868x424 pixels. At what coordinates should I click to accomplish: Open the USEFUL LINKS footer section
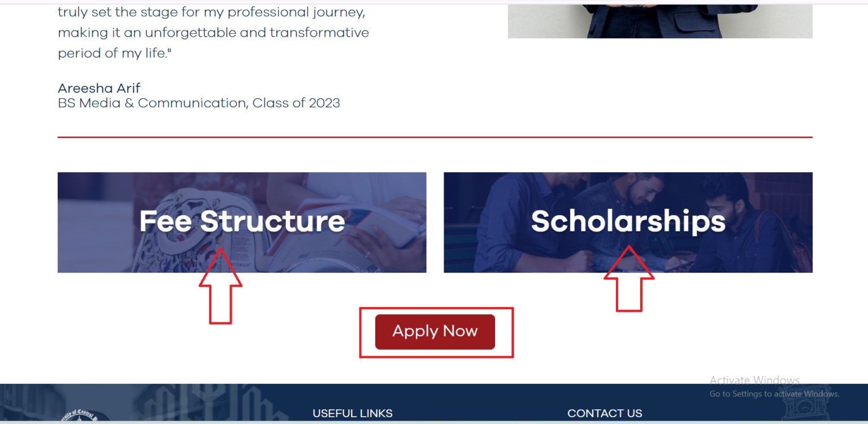352,413
